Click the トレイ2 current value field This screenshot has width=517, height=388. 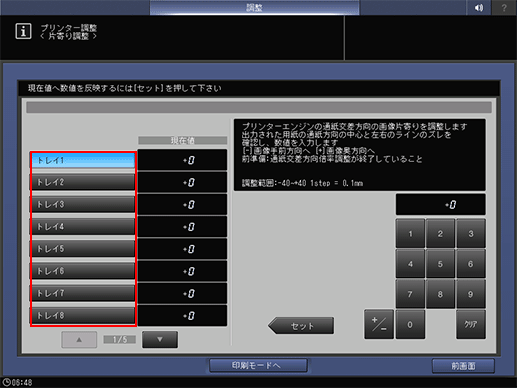tap(182, 182)
